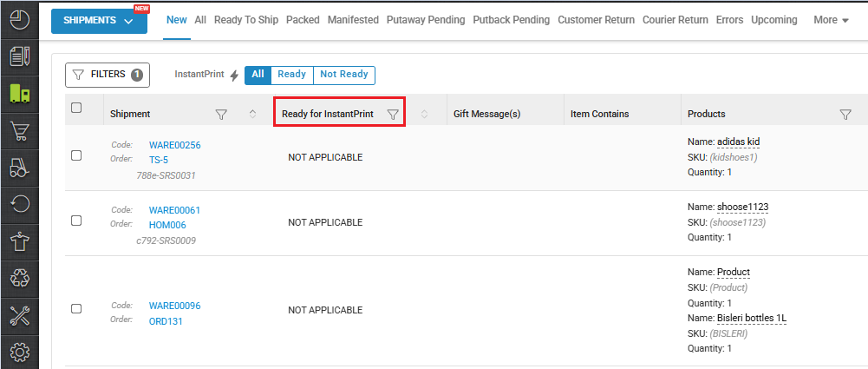Tick checkbox for shipment WARE00256
This screenshot has width=868, height=369.
(76, 155)
